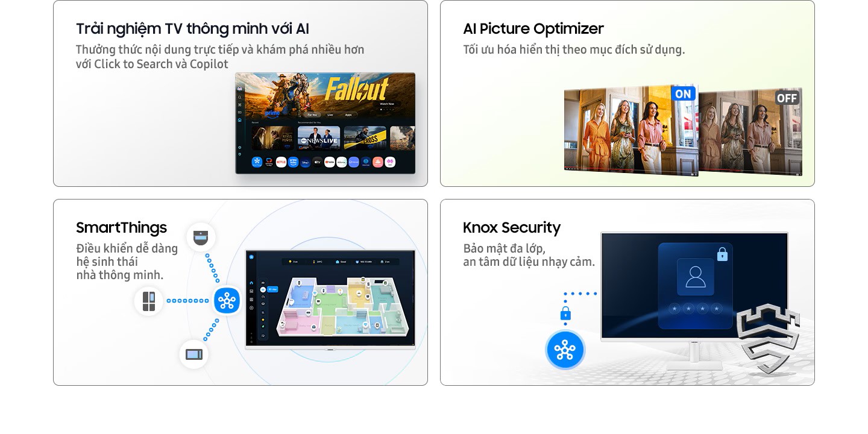Click the password asterisk field
The image size is (868, 434).
tap(696, 309)
